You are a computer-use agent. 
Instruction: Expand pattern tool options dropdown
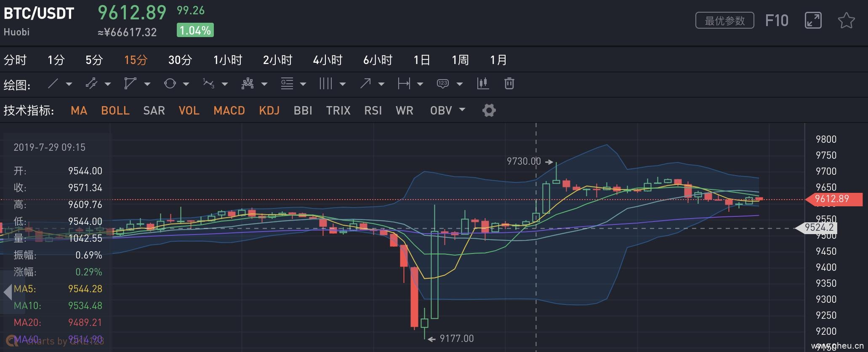pyautogui.click(x=264, y=84)
